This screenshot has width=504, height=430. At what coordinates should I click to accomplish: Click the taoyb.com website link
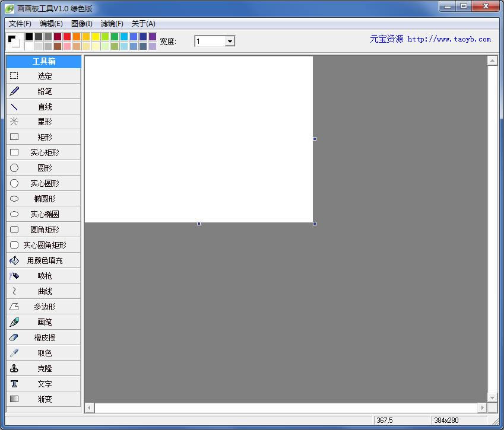448,39
